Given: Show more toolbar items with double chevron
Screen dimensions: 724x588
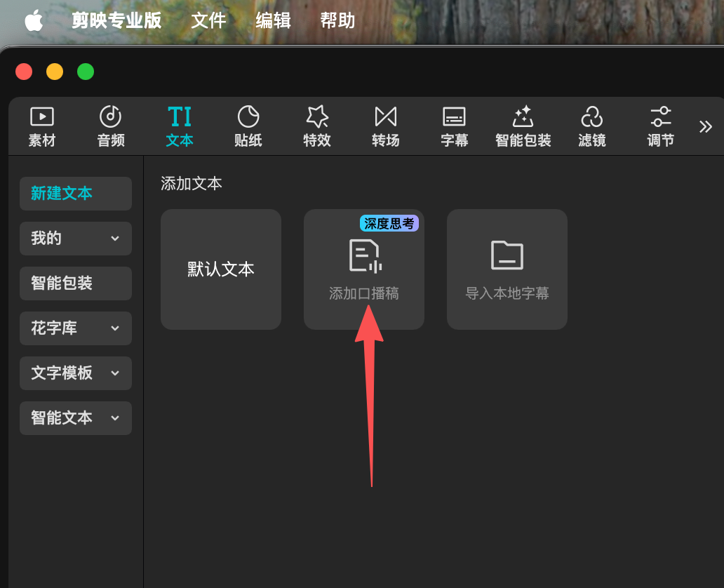Looking at the screenshot, I should tap(706, 126).
